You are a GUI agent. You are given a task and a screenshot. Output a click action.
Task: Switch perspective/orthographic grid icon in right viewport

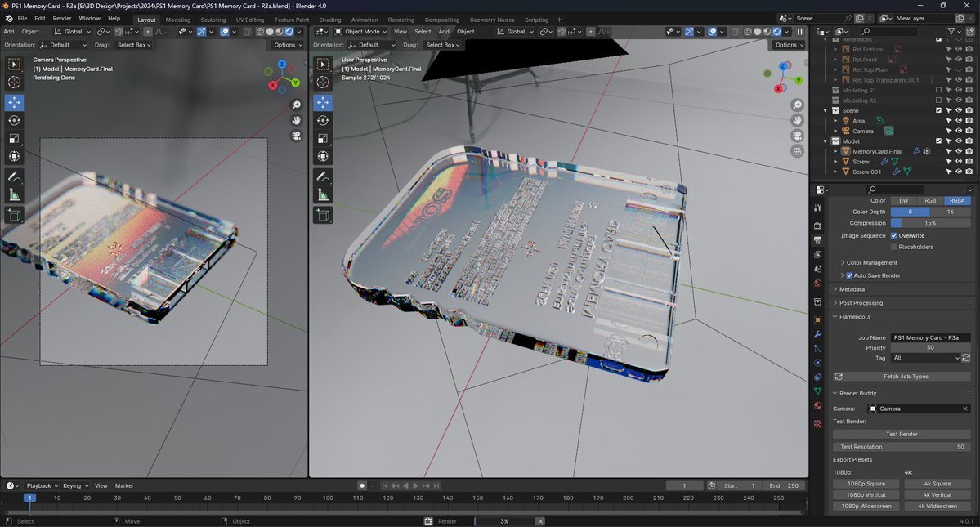pyautogui.click(x=797, y=151)
